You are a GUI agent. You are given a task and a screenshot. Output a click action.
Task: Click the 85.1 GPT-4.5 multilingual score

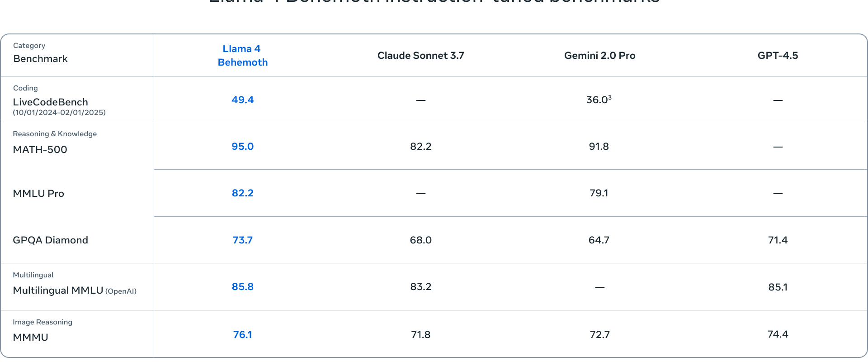pos(778,287)
